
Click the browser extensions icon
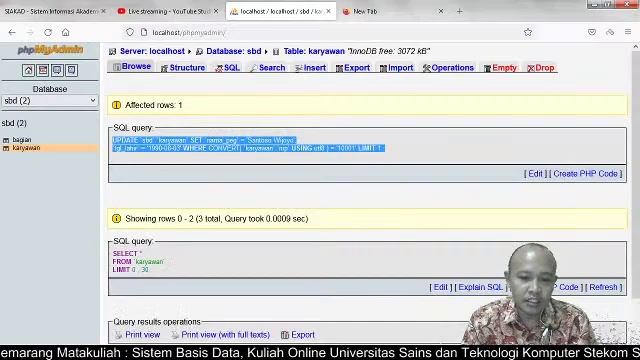pos(610,32)
